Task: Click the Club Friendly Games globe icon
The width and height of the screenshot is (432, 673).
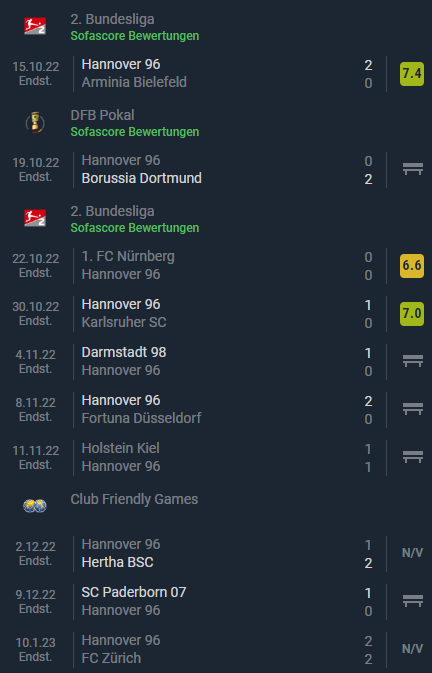Action: (x=35, y=506)
